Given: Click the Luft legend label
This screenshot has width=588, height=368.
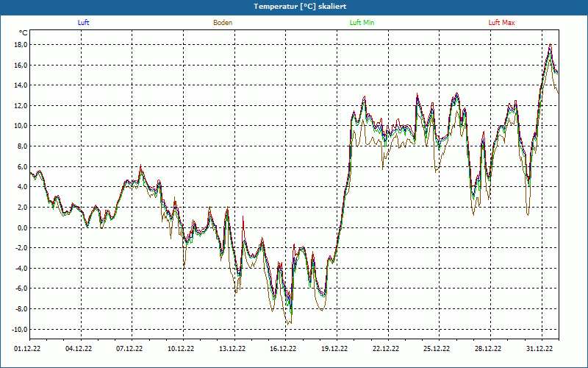Looking at the screenshot, I should click(x=84, y=23).
